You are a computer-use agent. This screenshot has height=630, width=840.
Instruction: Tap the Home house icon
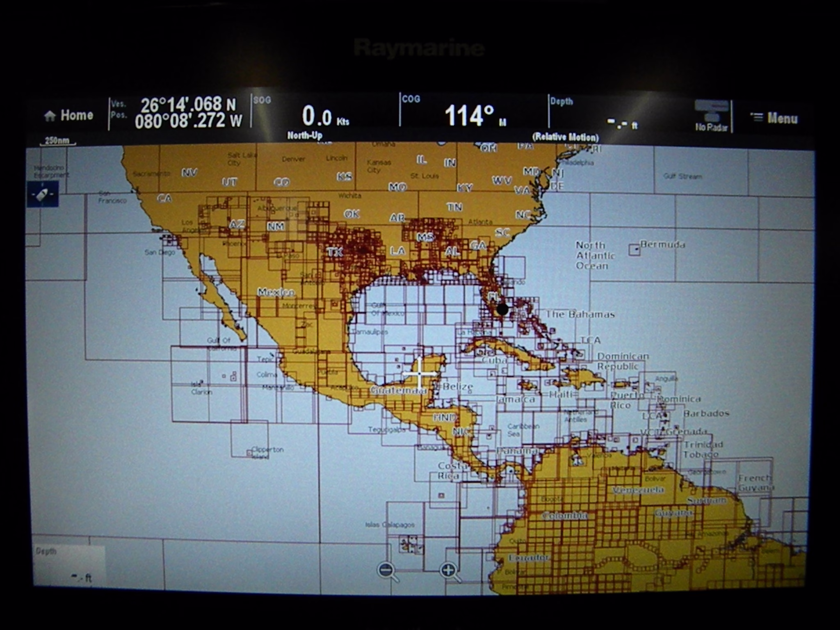point(50,116)
